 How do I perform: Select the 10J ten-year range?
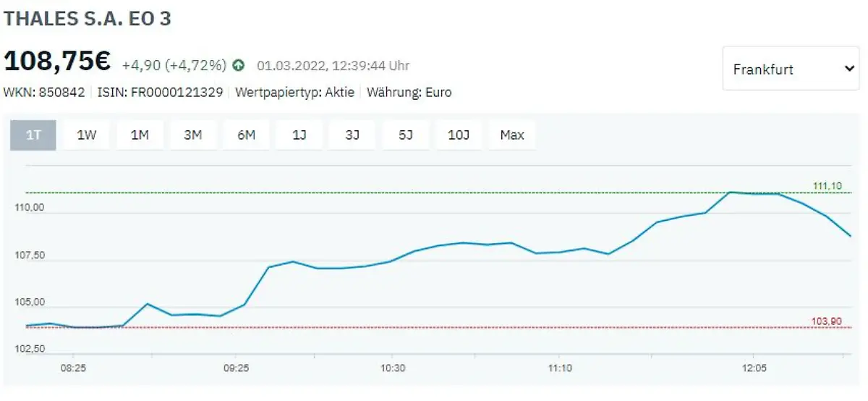click(x=459, y=135)
